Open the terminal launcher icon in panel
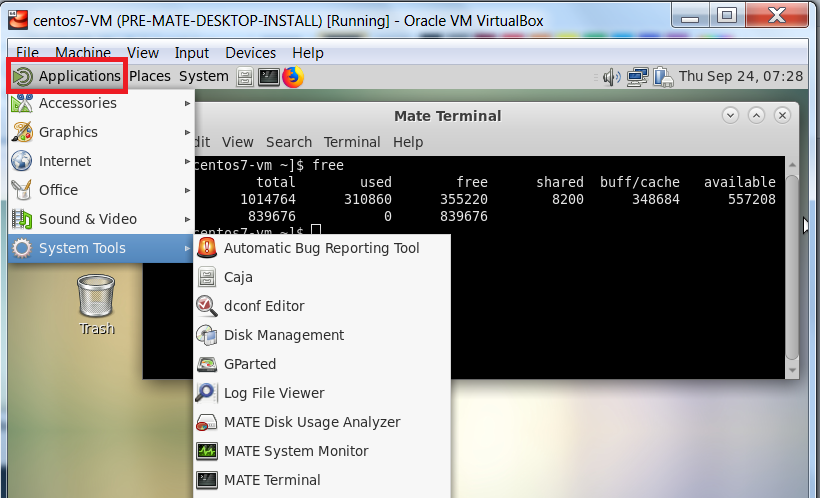This screenshot has height=498, width=820. pos(268,77)
